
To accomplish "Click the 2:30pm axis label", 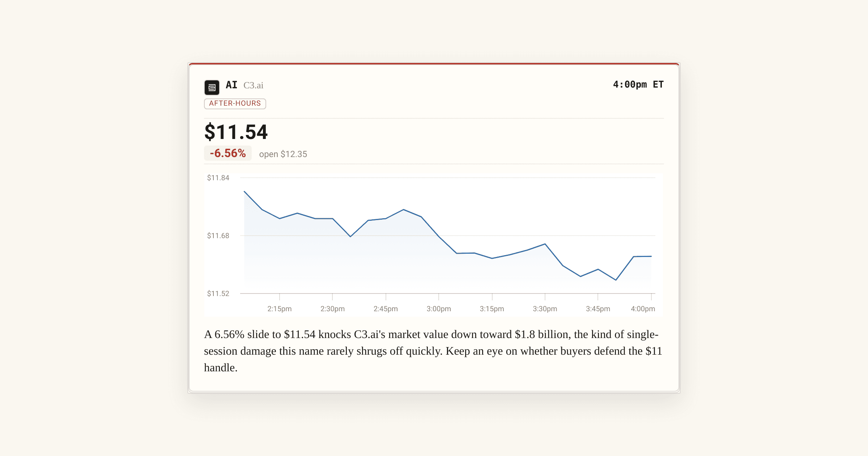I will 332,309.
